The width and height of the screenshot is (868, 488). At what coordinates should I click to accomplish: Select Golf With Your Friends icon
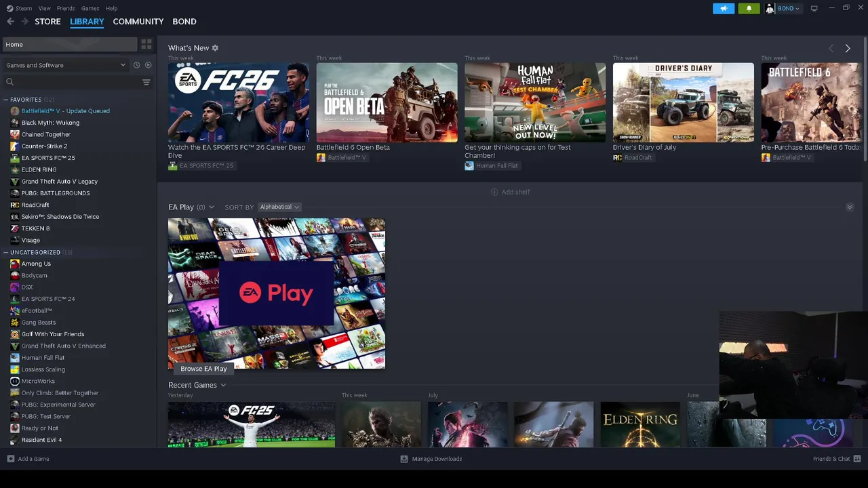coord(15,334)
